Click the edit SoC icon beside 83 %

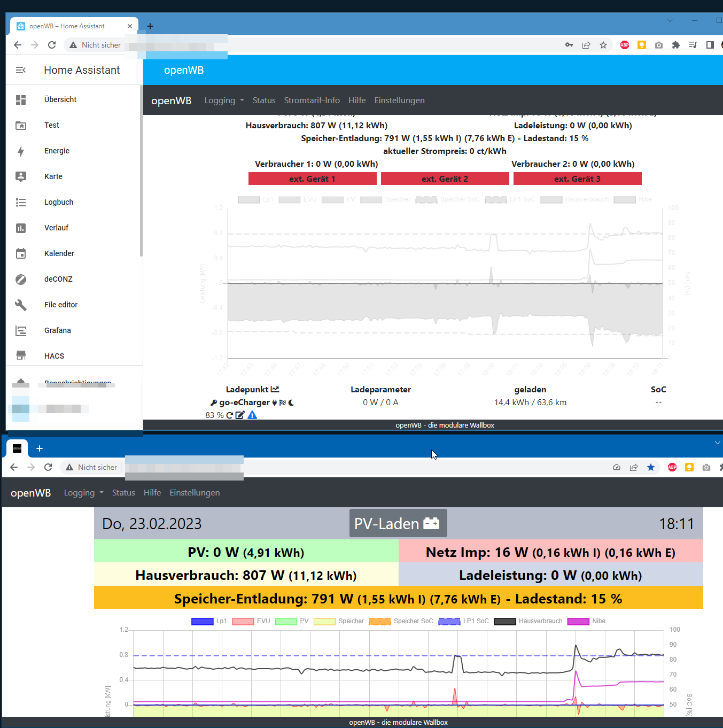pos(240,415)
